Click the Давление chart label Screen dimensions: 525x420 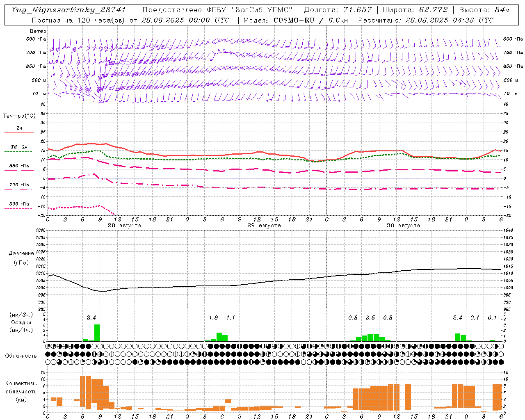[x=21, y=253]
